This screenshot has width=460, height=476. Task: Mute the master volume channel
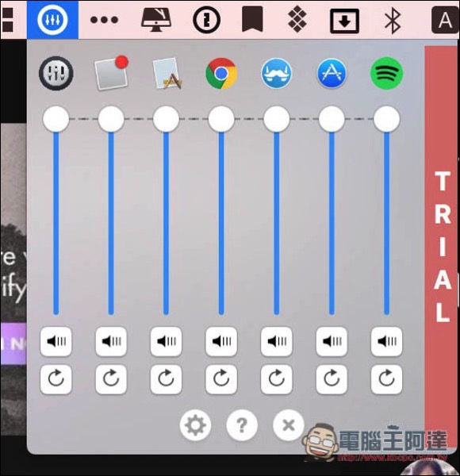click(56, 341)
